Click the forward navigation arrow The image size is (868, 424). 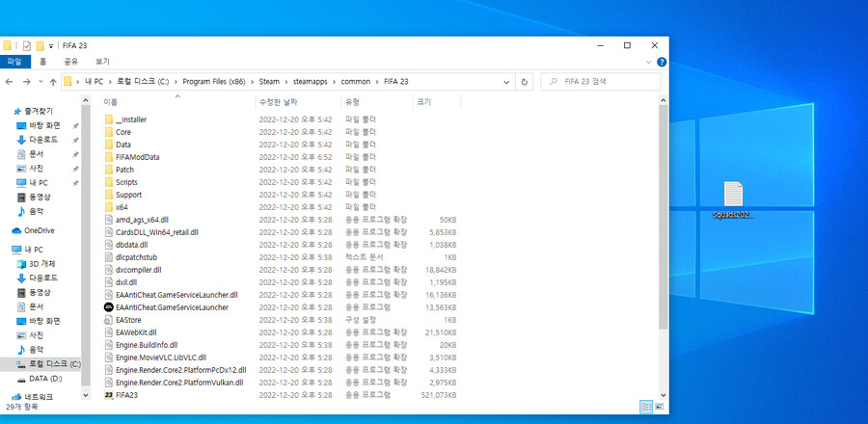click(x=27, y=82)
